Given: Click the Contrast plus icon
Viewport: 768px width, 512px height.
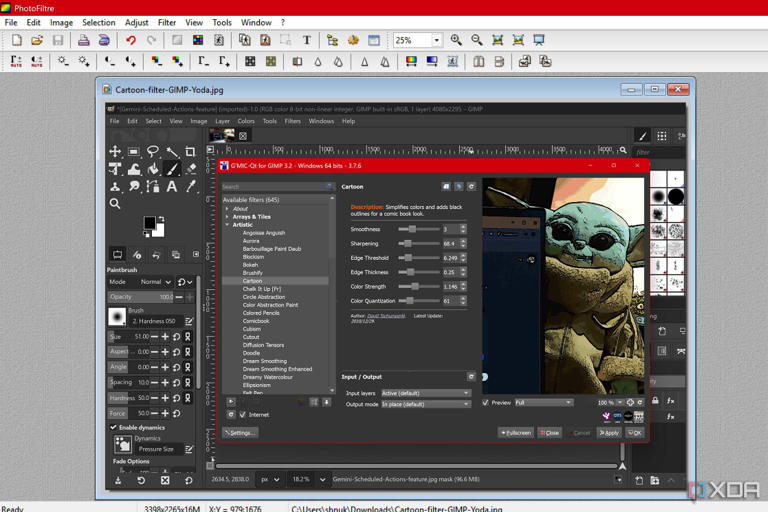Looking at the screenshot, I should coord(130,61).
